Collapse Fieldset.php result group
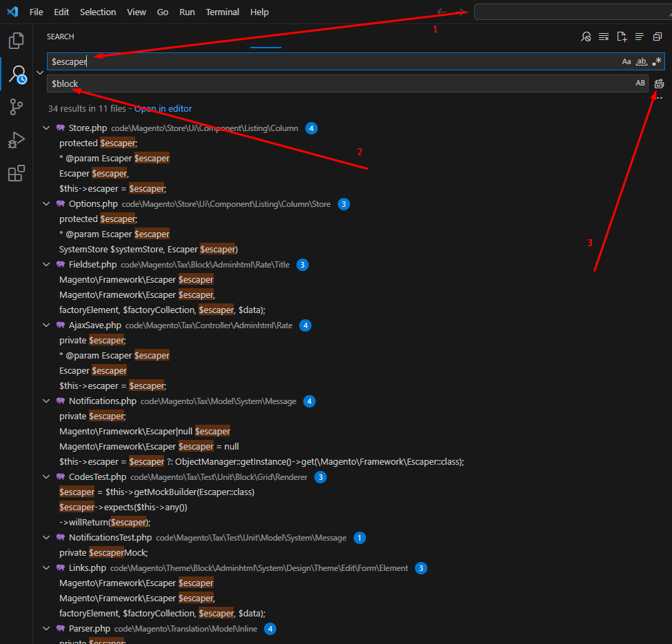 click(46, 265)
